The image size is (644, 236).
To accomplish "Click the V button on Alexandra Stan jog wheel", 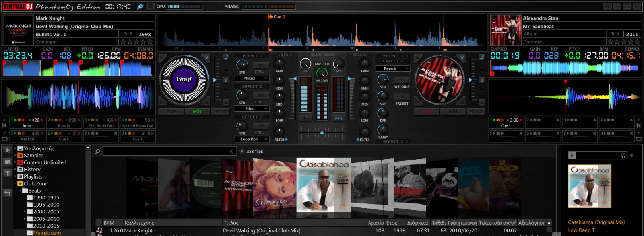I will coord(462,57).
